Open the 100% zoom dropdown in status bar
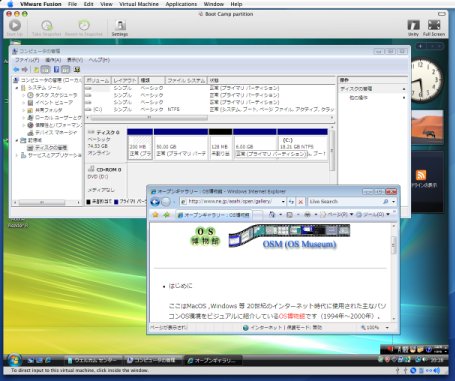Image resolution: width=455 pixels, height=381 pixels. 387,328
